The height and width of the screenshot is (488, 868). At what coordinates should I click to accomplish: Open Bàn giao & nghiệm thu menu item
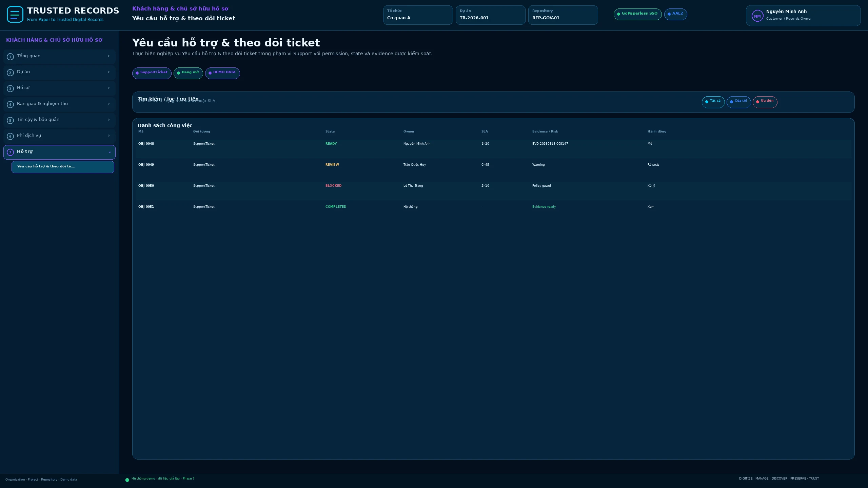[x=59, y=104]
